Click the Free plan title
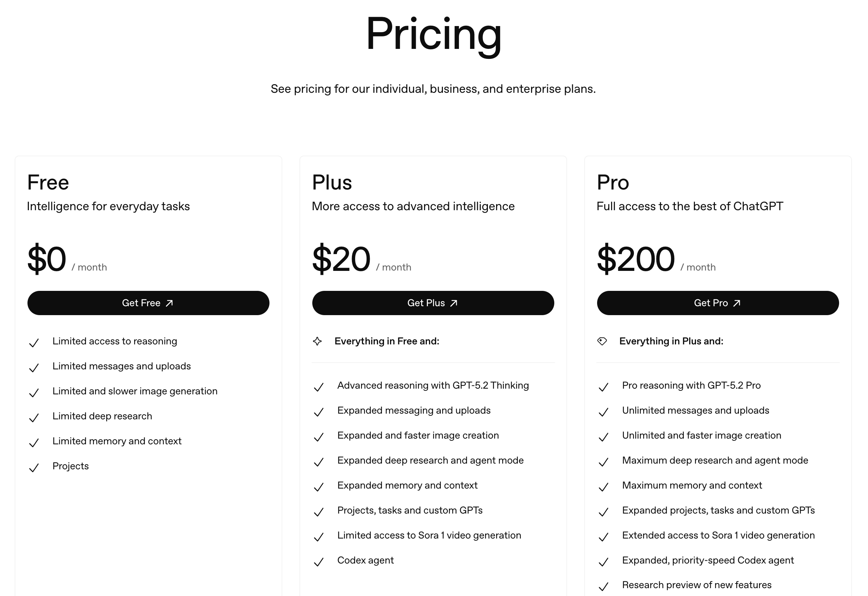Screen dimensions: 868x596 pos(48,183)
